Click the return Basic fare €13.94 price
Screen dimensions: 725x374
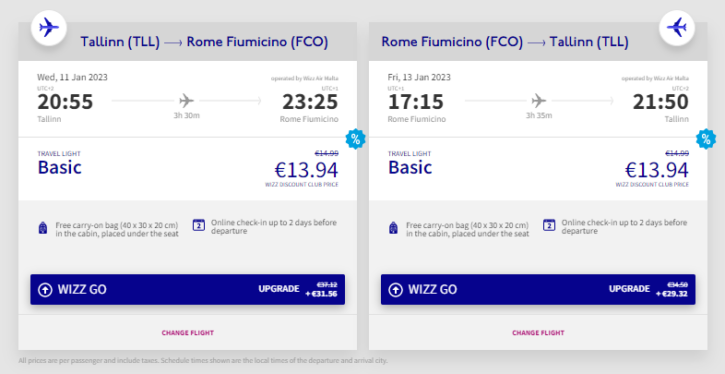657,170
